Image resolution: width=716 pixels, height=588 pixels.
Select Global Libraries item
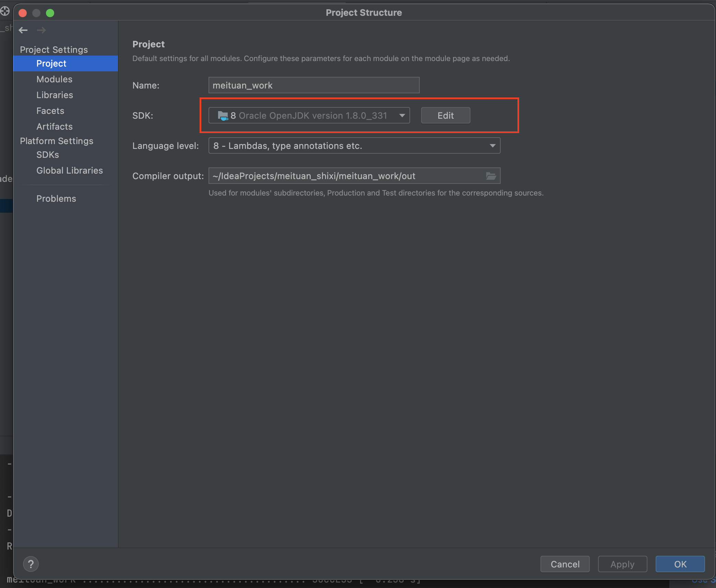coord(69,170)
